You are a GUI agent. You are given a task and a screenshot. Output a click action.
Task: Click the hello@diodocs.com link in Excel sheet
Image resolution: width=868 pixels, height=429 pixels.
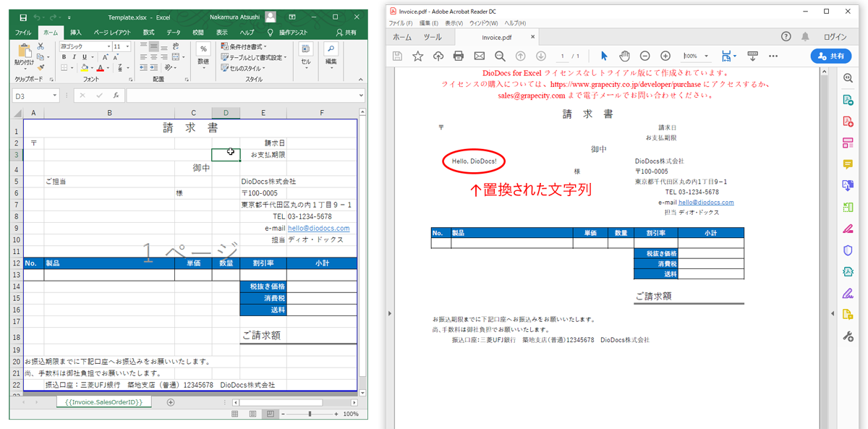click(319, 228)
